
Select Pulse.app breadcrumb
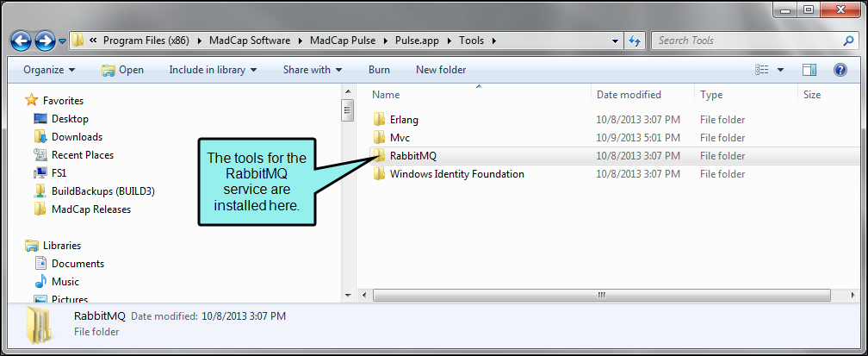pos(417,41)
